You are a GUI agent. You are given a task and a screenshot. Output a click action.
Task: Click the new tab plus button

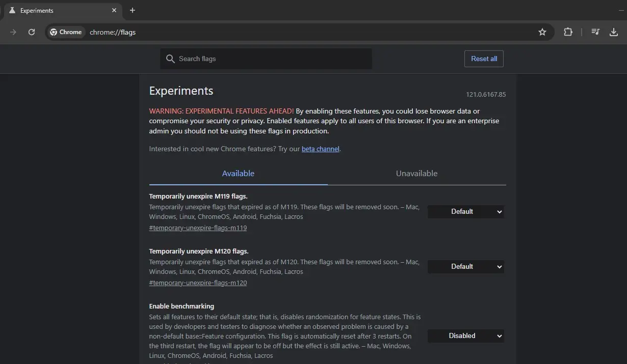(x=133, y=10)
